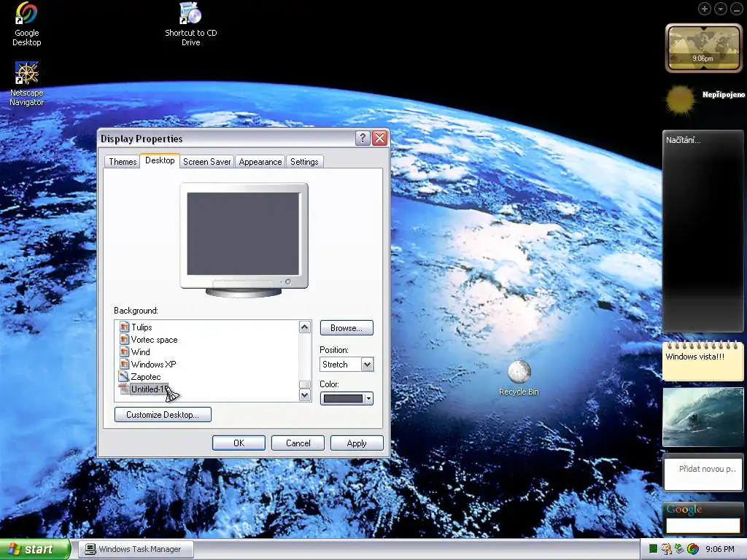Image resolution: width=747 pixels, height=560 pixels.
Task: Open the Settings tab
Action: point(304,161)
